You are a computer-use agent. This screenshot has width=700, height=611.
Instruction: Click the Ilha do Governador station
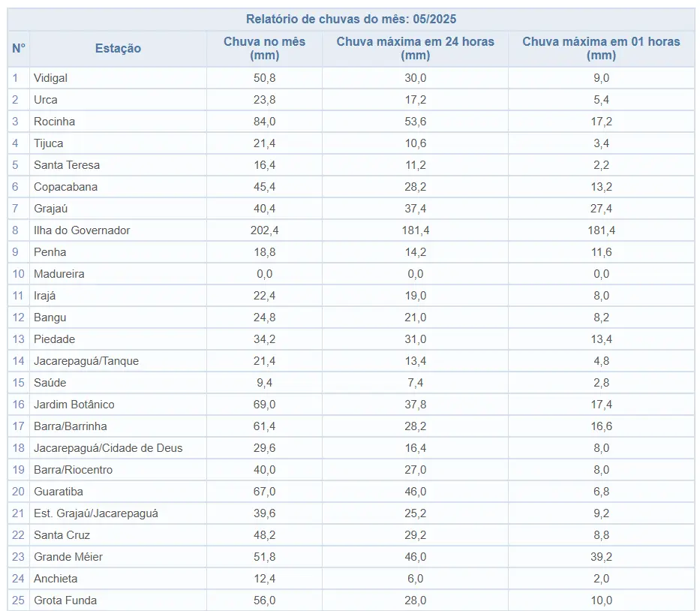[82, 230]
